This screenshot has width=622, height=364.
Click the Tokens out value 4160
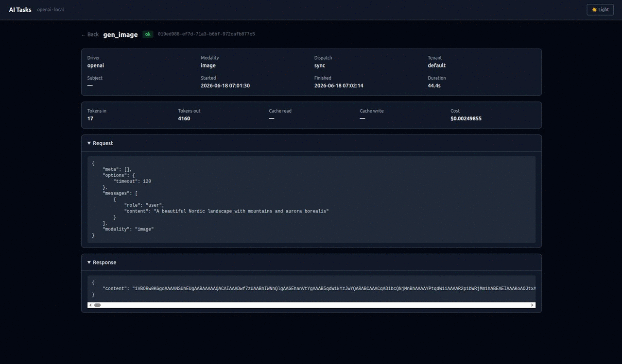coord(184,119)
